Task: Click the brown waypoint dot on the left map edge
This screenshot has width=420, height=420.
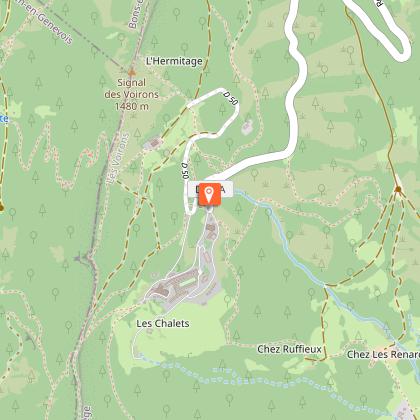Action: pos(1,208)
